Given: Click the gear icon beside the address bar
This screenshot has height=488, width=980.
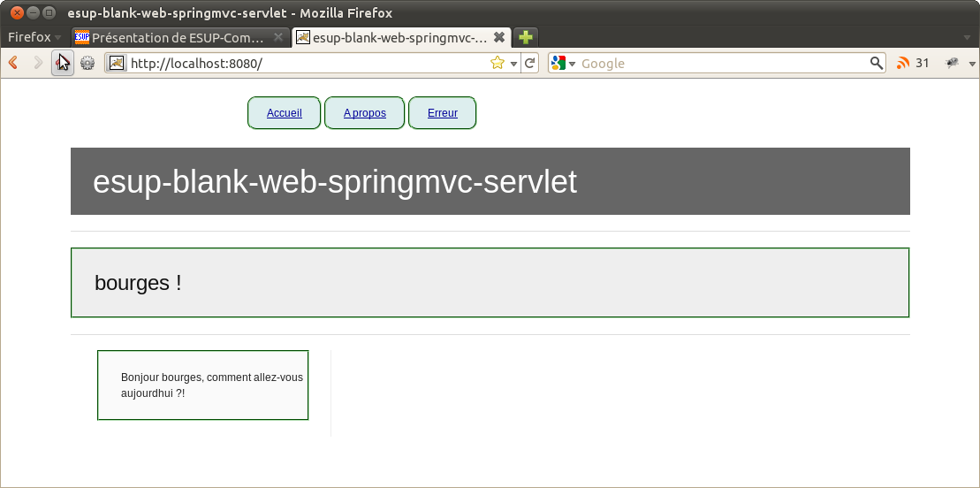Looking at the screenshot, I should [87, 63].
